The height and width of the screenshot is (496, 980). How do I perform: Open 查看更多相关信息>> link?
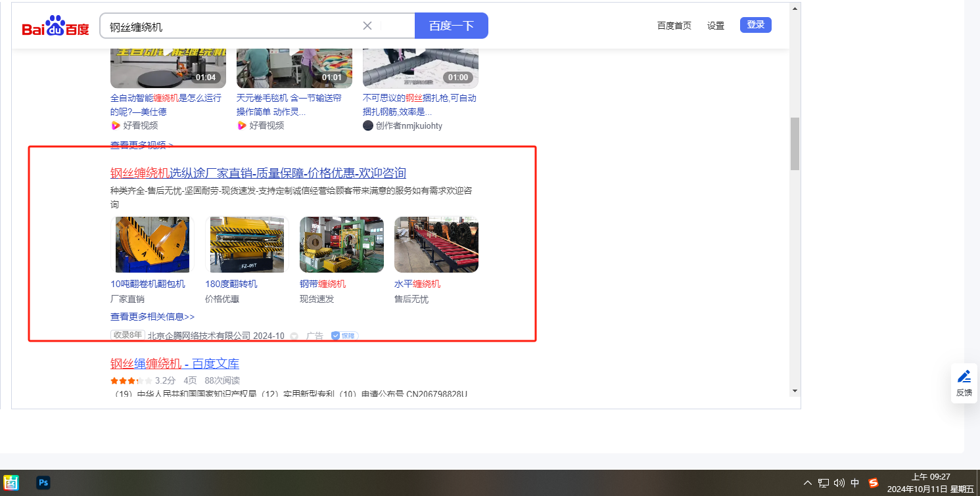152,316
